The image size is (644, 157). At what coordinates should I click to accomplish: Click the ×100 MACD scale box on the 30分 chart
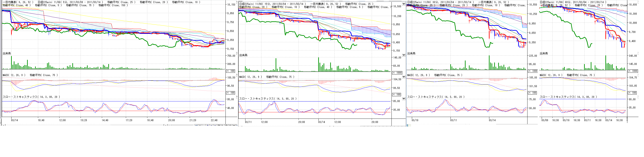(x=533, y=93)
